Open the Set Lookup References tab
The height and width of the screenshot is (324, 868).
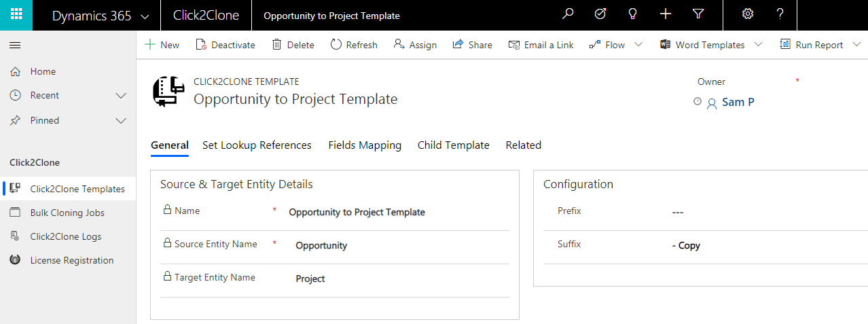[x=257, y=145]
